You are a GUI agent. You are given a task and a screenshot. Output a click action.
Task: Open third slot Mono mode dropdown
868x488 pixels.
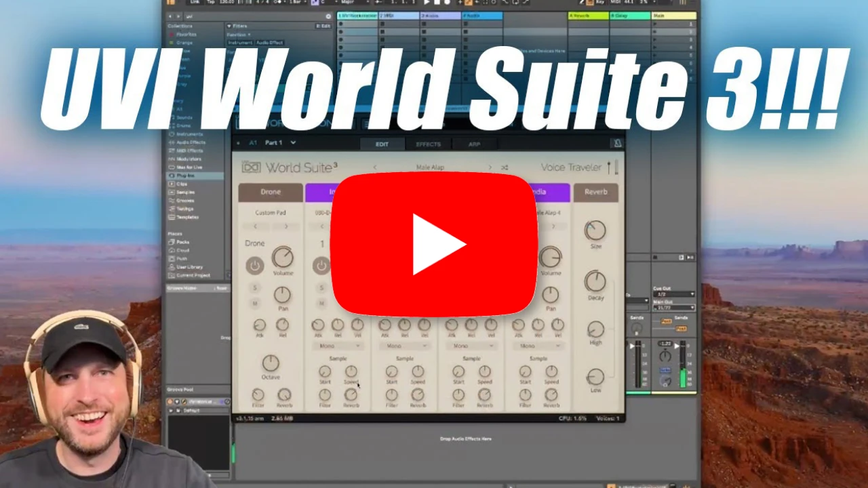(471, 346)
